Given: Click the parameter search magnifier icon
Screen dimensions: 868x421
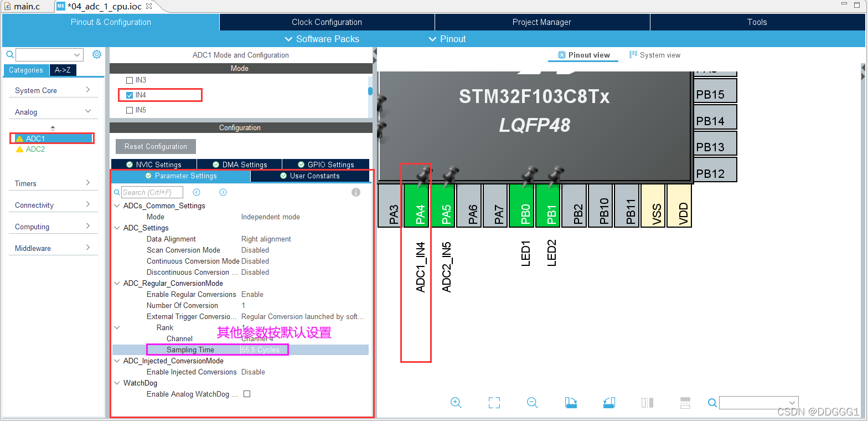Looking at the screenshot, I should (117, 192).
